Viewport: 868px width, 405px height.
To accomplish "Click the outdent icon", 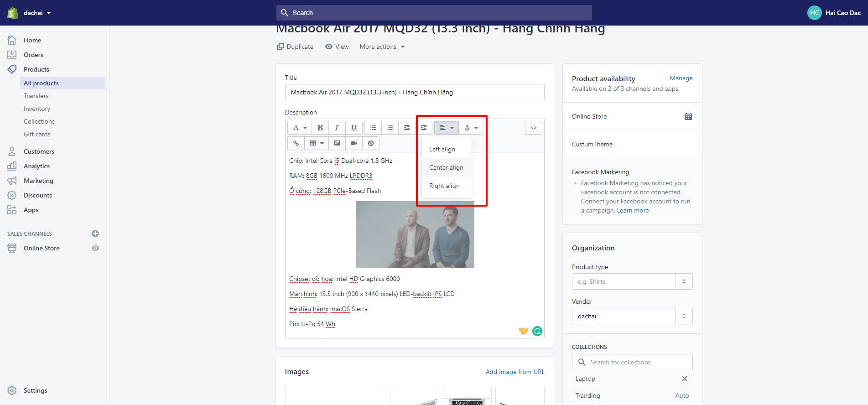I will pos(407,128).
